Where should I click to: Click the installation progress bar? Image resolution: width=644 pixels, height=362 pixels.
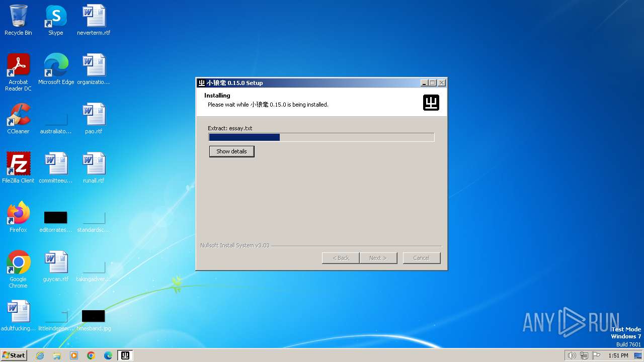click(x=321, y=137)
